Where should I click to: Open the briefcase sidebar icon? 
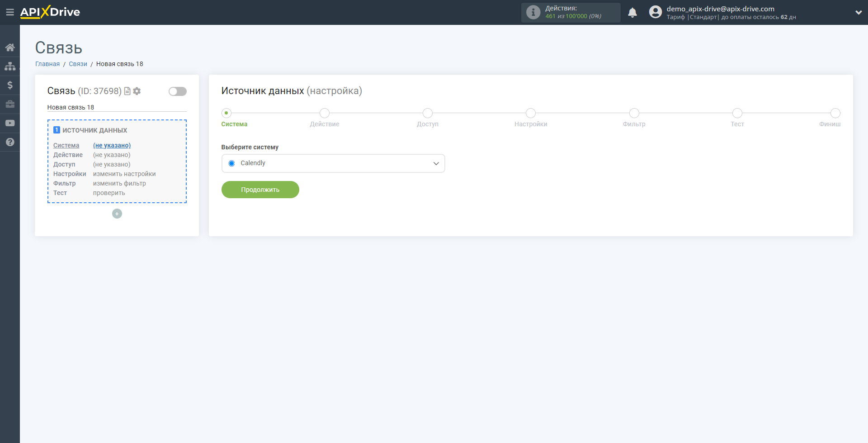pos(10,104)
